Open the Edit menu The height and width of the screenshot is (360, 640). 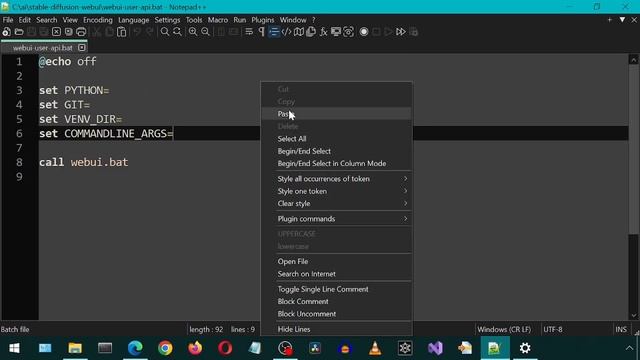pyautogui.click(x=24, y=20)
